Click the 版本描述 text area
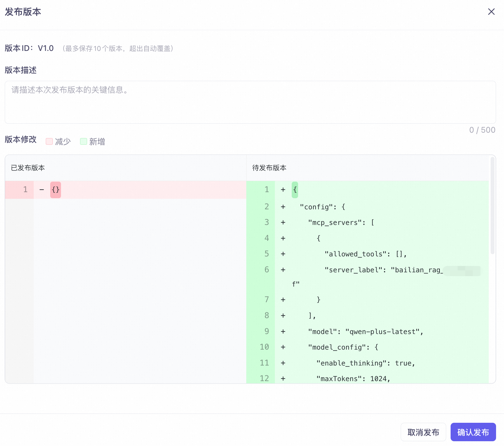This screenshot has height=446, width=504. tap(250, 102)
